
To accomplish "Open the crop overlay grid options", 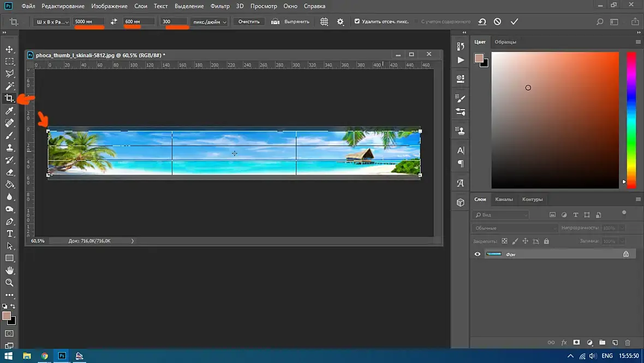I will (x=324, y=22).
